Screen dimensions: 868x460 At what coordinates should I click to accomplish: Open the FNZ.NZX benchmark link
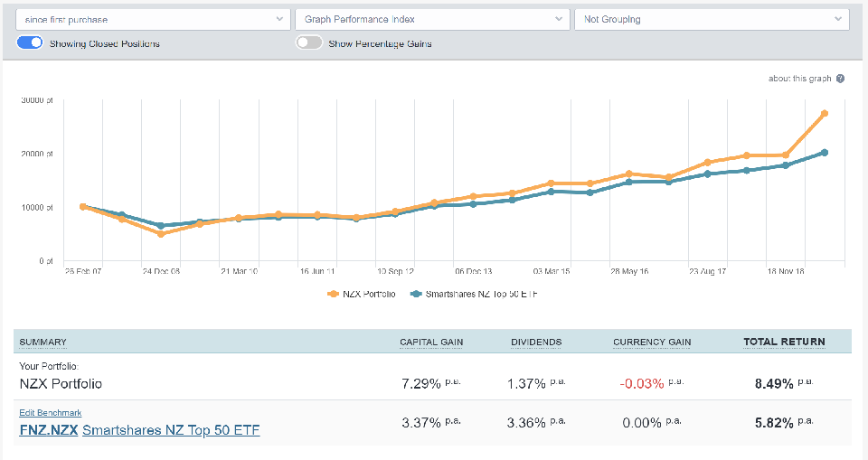(48, 430)
